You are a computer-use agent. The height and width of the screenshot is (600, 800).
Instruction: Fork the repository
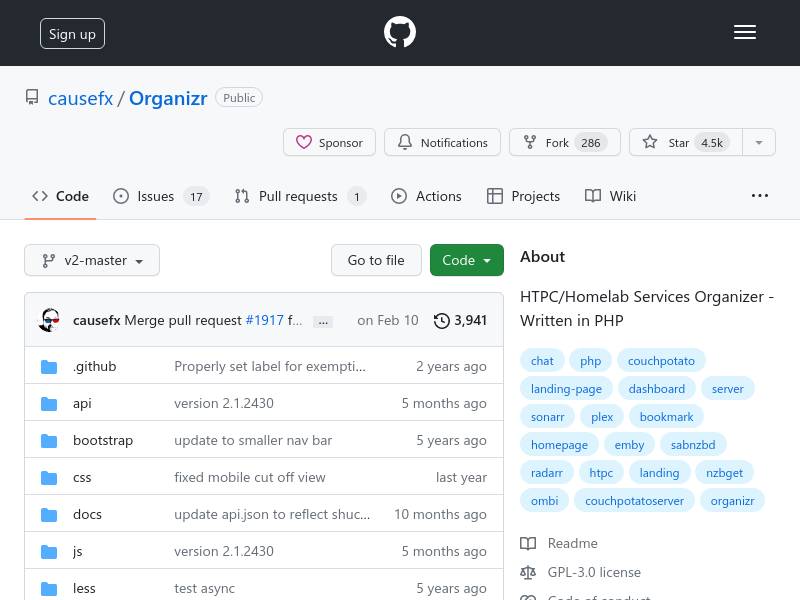(x=565, y=142)
